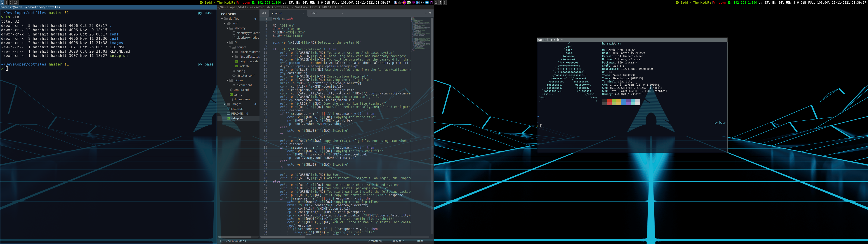
Task: Open the Flameshot tray icon
Action: coord(404,2)
